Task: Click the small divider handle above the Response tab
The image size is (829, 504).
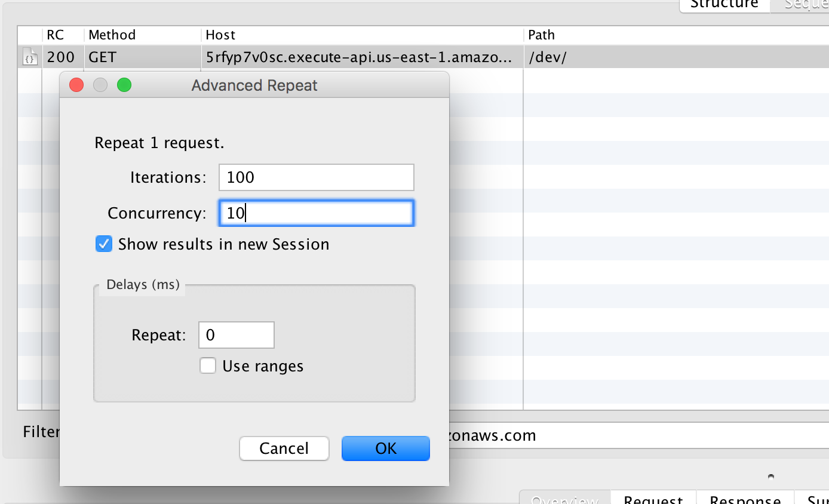Action: pos(771,477)
